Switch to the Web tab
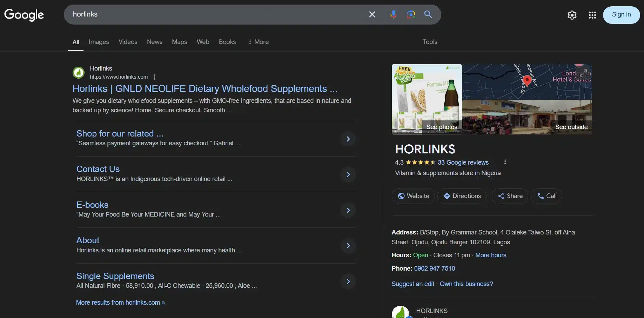 (x=203, y=42)
